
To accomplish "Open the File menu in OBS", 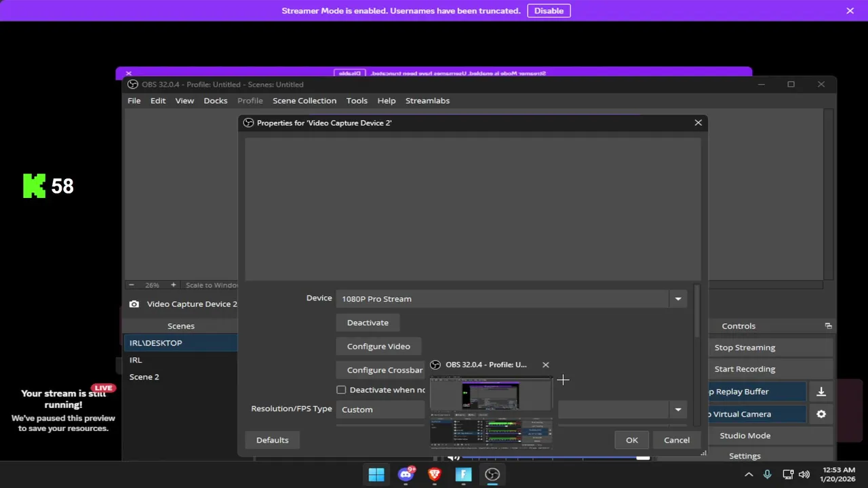I will click(x=134, y=100).
